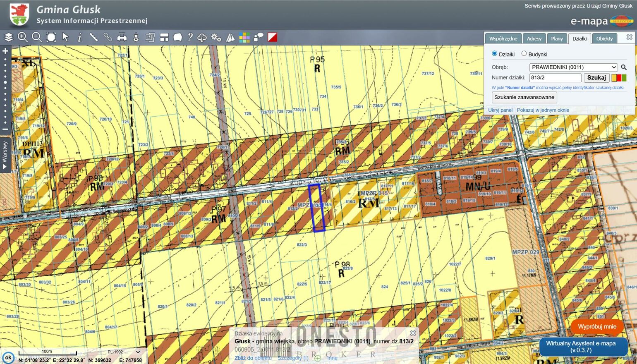The width and height of the screenshot is (637, 364).
Task: Open the PL-1992 coordinate system dropdown
Action: (124, 352)
